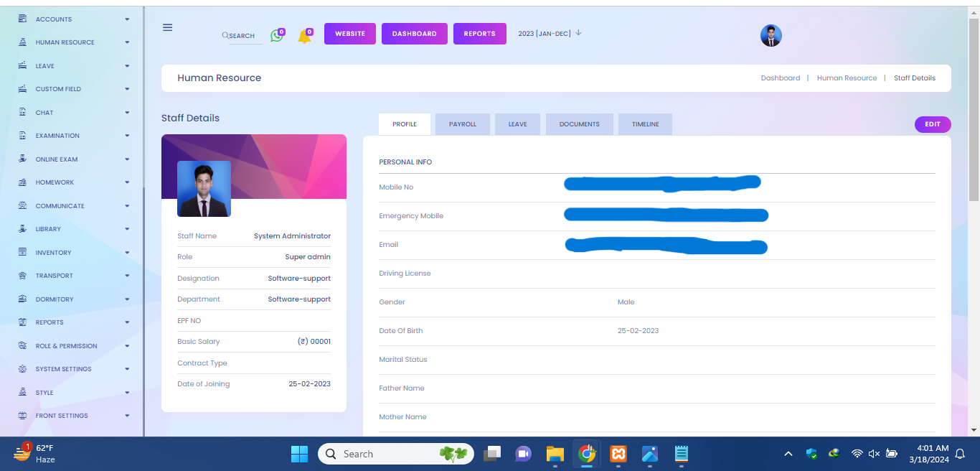Open the 2023 [Jan-Dec] session dropdown
This screenshot has width=980, height=471.
coord(550,33)
